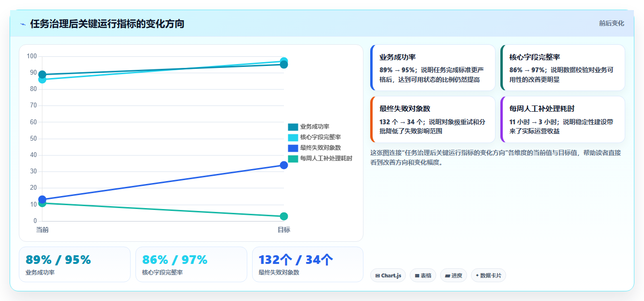Click the 当前 x-axis label
This screenshot has width=644, height=301.
42,230
